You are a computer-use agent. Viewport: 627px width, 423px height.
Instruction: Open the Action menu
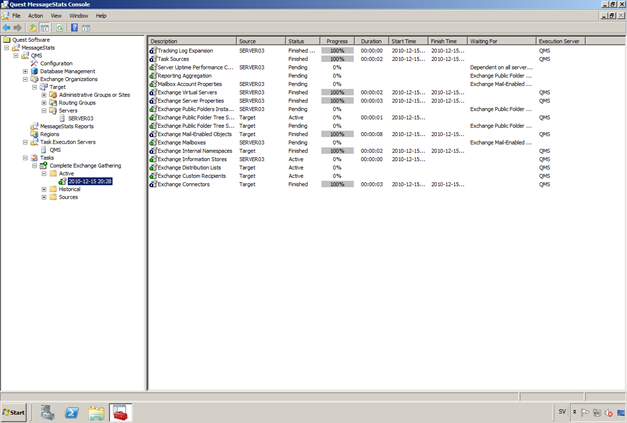tap(35, 16)
